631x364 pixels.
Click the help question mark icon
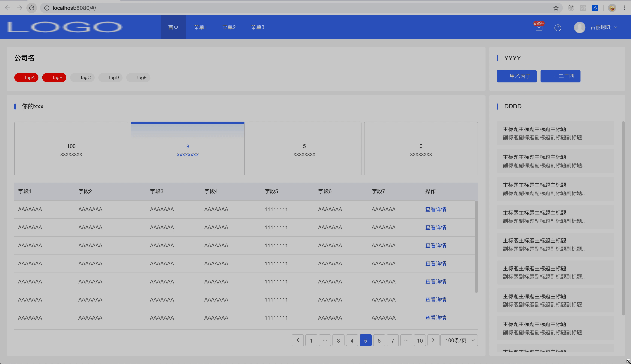558,27
